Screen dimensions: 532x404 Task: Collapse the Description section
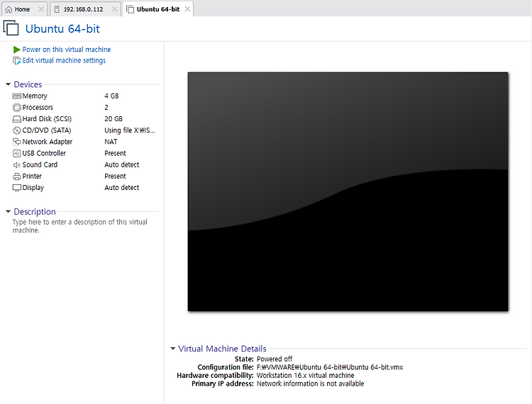tap(8, 211)
